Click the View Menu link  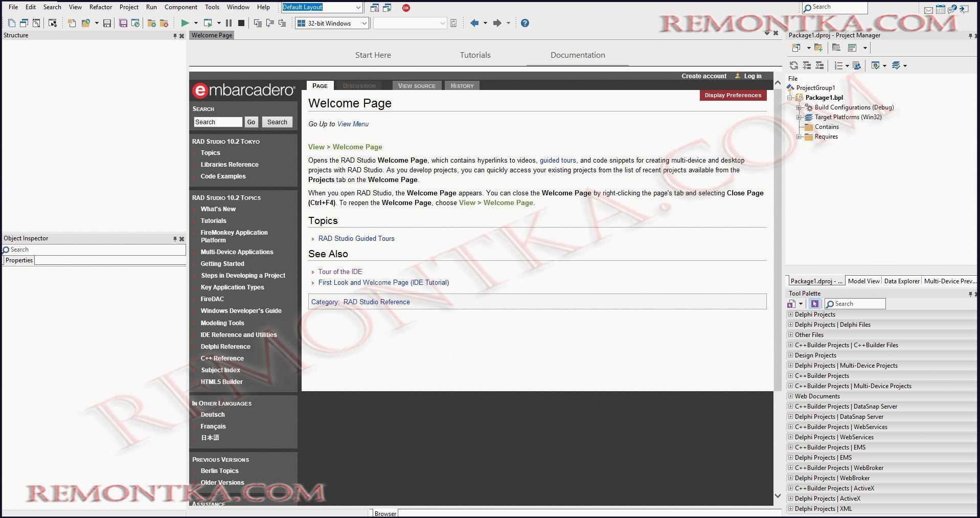[353, 124]
